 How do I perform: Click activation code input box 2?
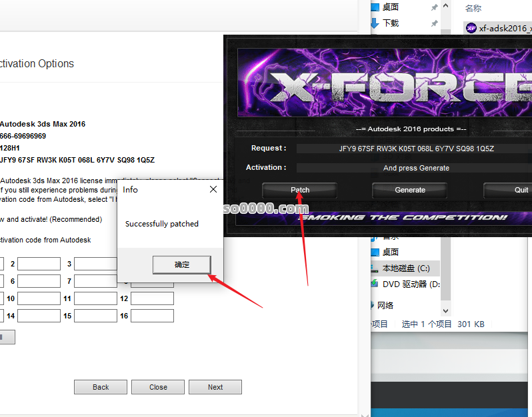(x=39, y=264)
